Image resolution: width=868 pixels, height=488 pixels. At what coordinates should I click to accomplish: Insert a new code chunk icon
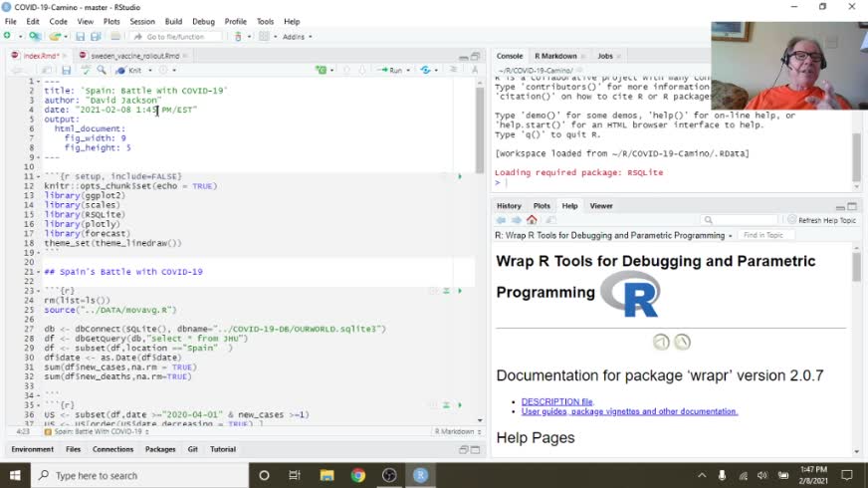[322, 71]
